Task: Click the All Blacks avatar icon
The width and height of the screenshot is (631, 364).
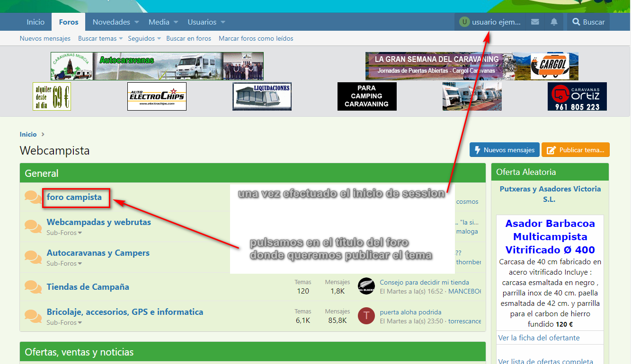Action: pos(366,286)
